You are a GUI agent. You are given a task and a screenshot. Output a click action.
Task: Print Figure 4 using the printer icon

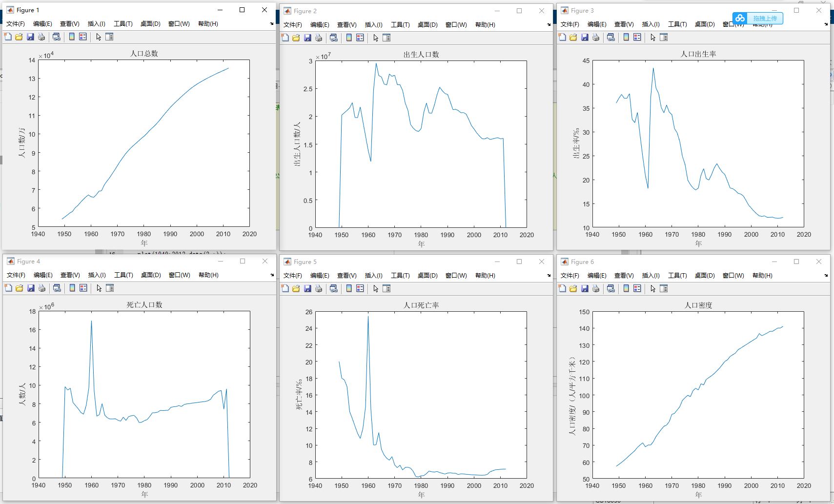pos(42,288)
